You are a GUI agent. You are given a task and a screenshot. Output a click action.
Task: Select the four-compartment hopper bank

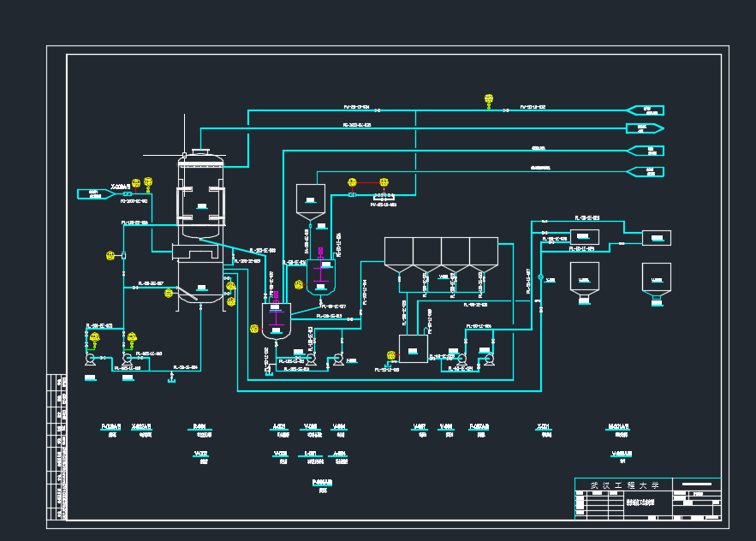pyautogui.click(x=441, y=256)
